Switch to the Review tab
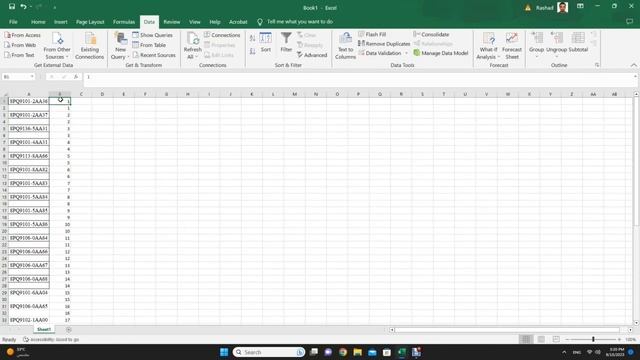The width and height of the screenshot is (640, 360). pos(171,22)
